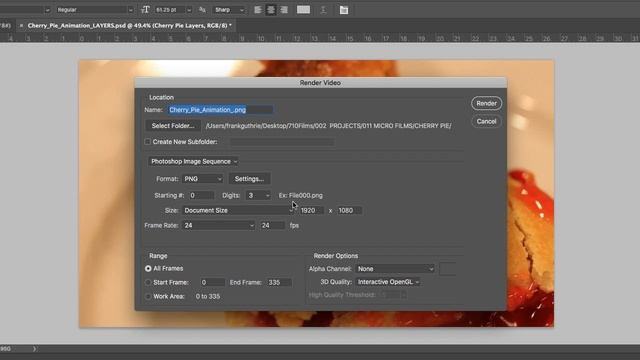
Task: Close the Cherry_Pie_Animation_LAYERS.psd tab
Action: pos(21,25)
